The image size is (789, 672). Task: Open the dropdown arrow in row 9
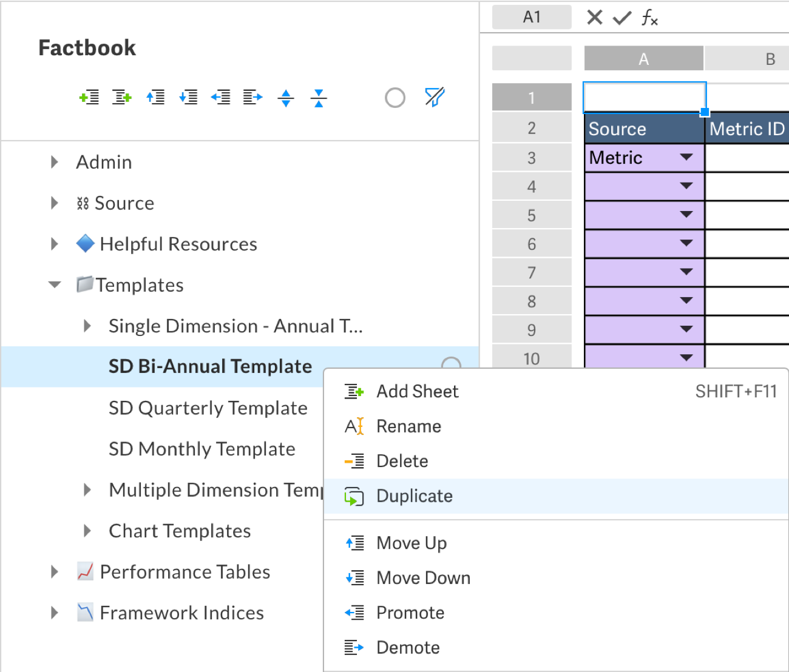pyautogui.click(x=686, y=329)
